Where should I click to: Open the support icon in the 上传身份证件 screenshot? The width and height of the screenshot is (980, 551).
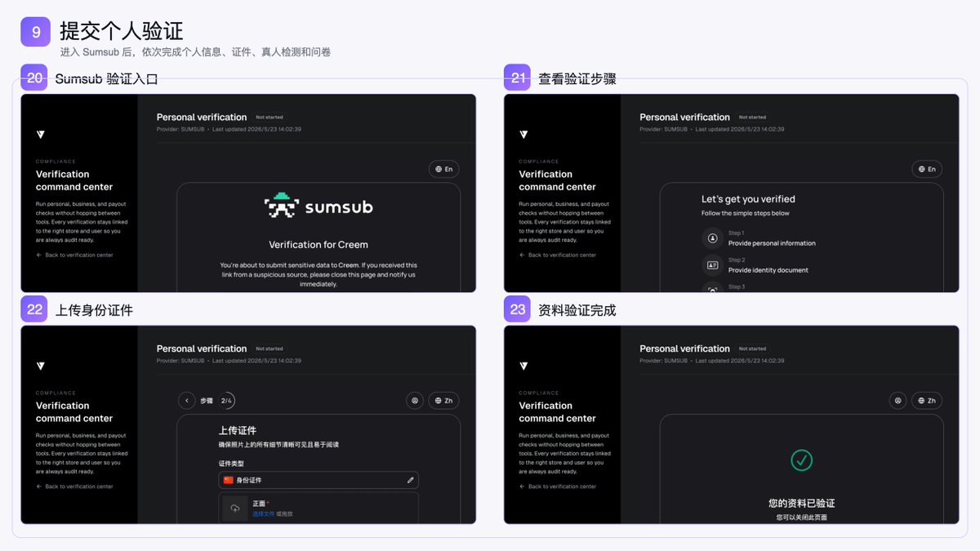click(415, 401)
